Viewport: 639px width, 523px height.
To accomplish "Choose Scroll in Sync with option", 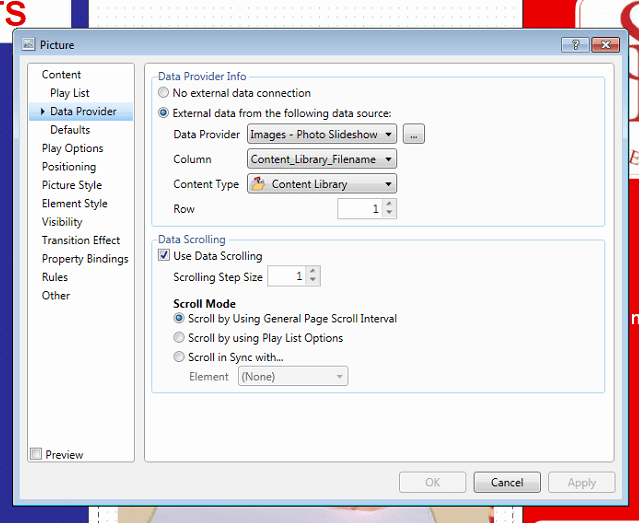I will click(x=179, y=357).
